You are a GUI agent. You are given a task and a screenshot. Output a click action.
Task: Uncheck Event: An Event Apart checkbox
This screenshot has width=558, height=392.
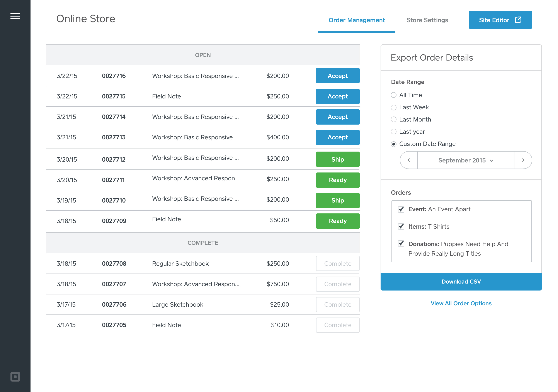(401, 209)
